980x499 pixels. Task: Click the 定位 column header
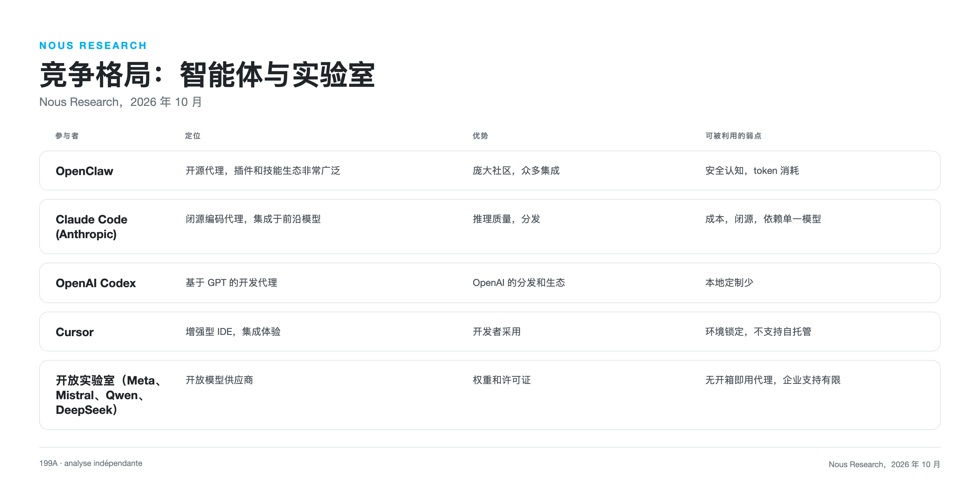click(x=193, y=136)
